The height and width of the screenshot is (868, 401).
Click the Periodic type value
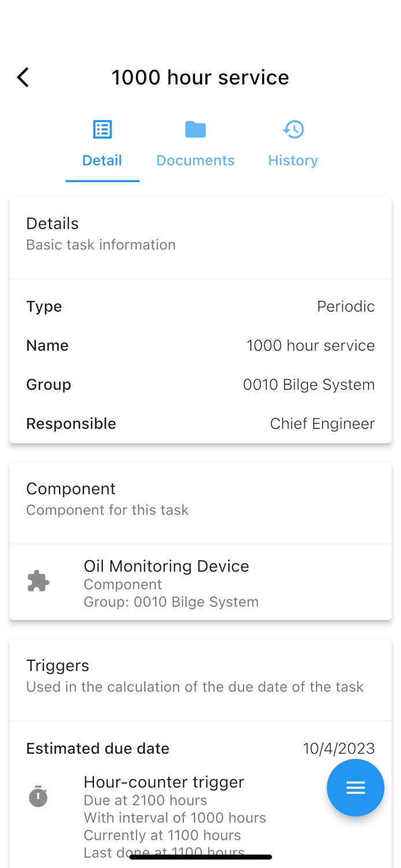(345, 306)
